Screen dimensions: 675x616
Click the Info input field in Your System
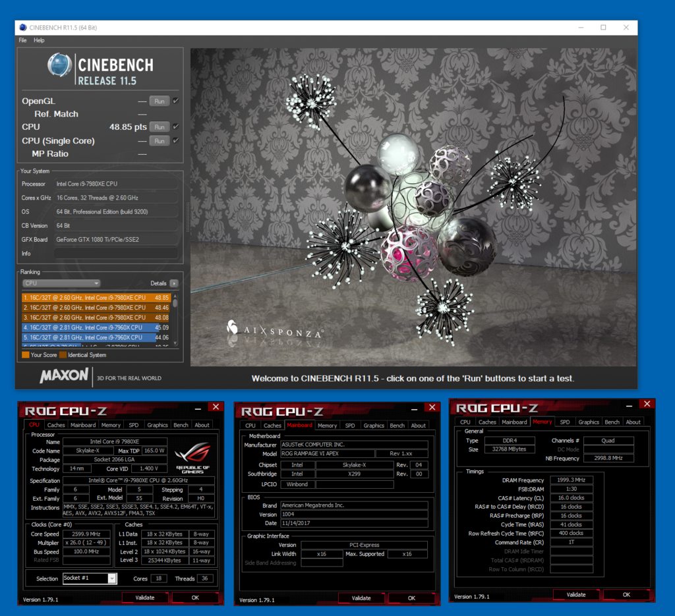pos(116,254)
